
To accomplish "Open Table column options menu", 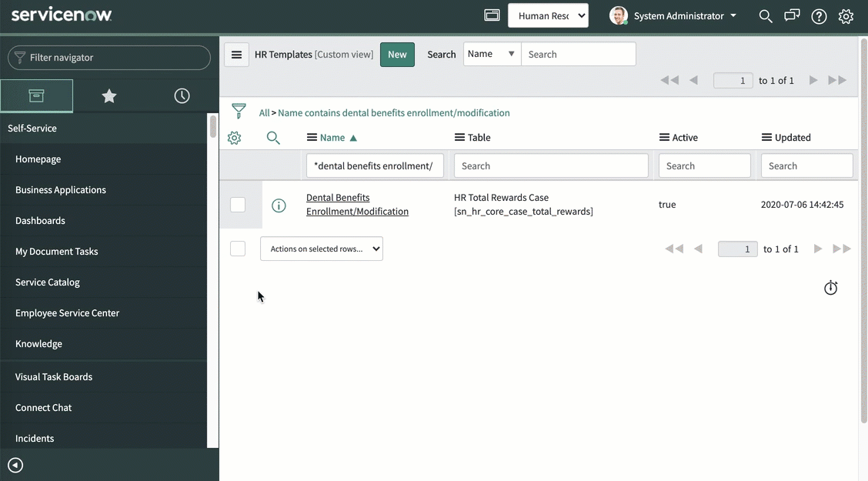I will coord(459,137).
